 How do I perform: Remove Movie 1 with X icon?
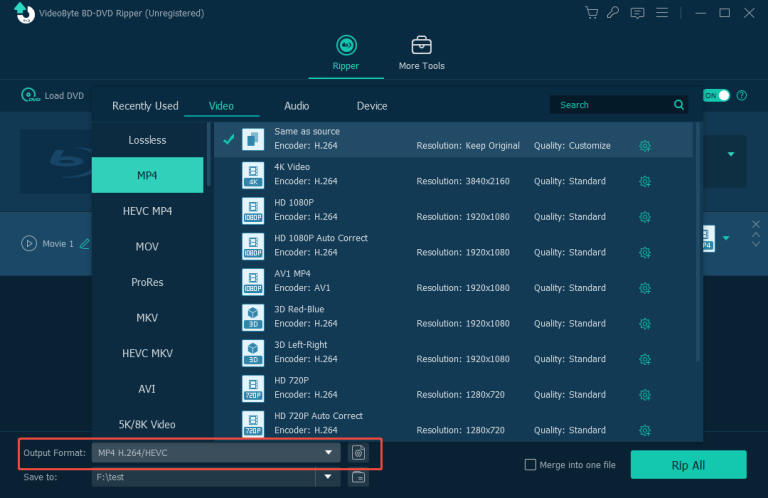coord(756,224)
